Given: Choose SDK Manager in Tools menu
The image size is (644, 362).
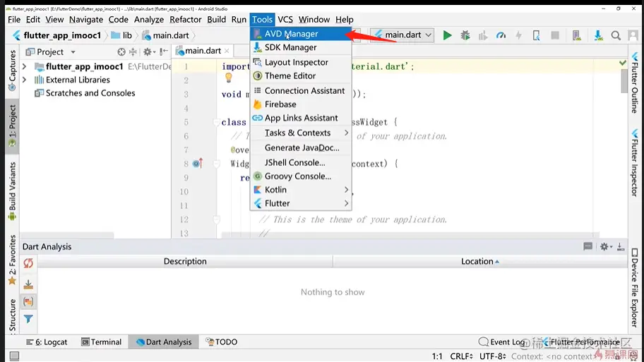Looking at the screenshot, I should tap(301, 47).
